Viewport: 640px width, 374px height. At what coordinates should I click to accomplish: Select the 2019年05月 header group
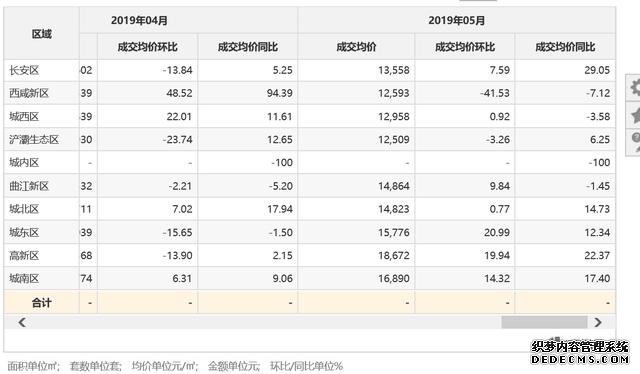click(457, 20)
